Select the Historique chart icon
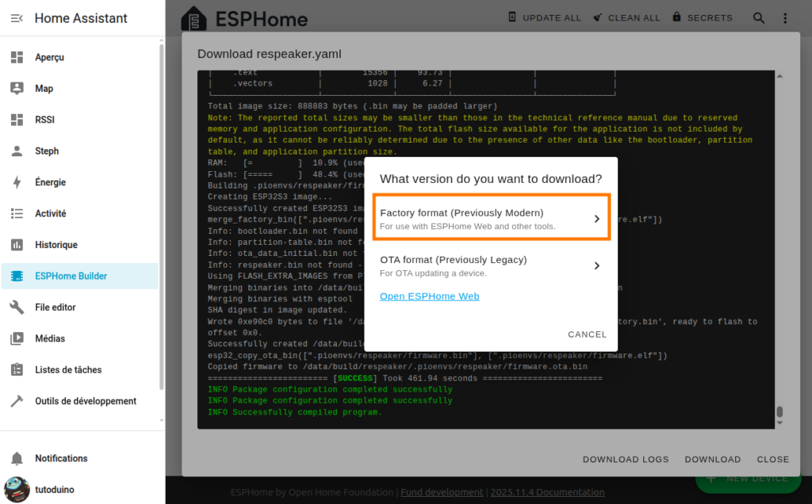Screen dimensions: 812x504 tap(17, 245)
